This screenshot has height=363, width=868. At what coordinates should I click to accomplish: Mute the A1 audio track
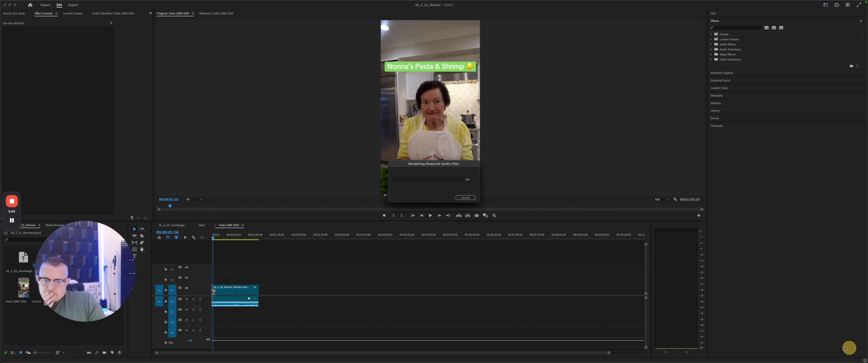(186, 299)
